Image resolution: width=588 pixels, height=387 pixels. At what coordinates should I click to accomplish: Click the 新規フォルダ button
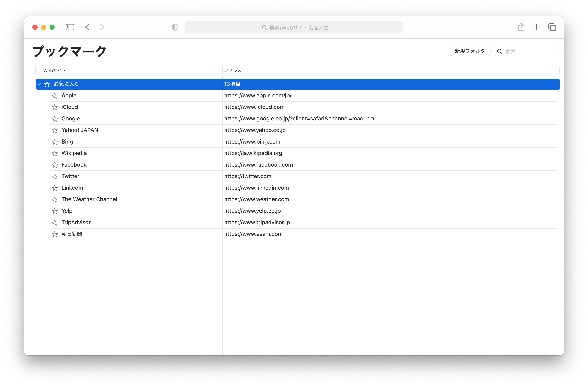[470, 51]
